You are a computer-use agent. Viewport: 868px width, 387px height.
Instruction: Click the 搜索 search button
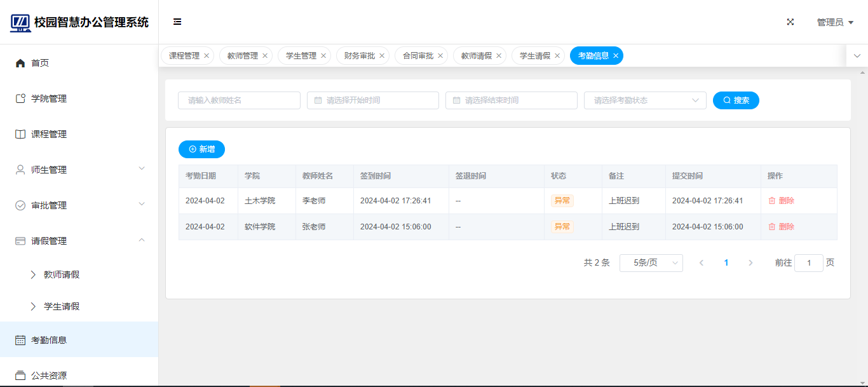tap(736, 100)
